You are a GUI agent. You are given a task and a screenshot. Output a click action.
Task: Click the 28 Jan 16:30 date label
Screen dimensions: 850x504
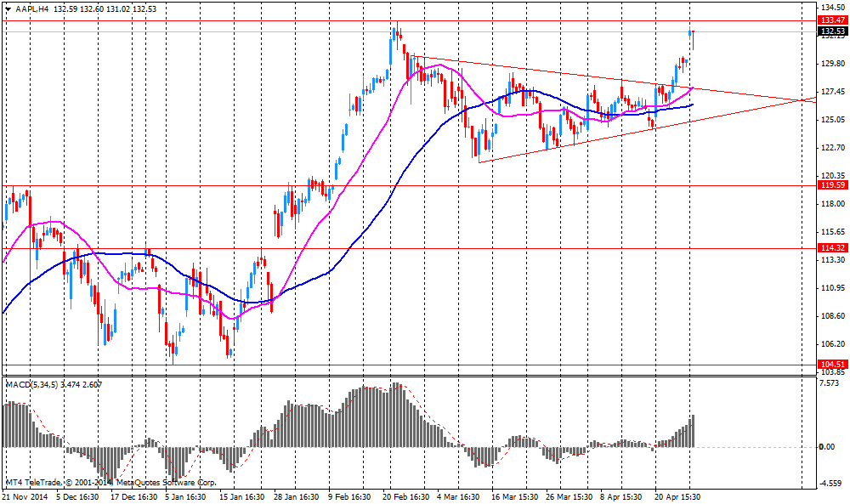(x=296, y=496)
